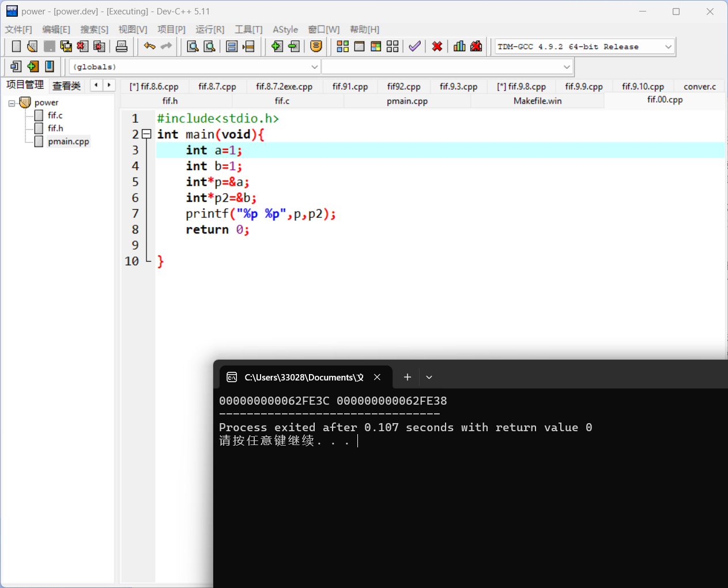Click the Debug checkmark icon

point(414,47)
